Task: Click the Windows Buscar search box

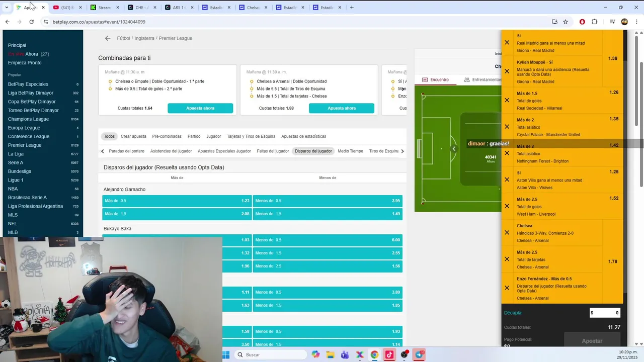Action: click(271, 354)
